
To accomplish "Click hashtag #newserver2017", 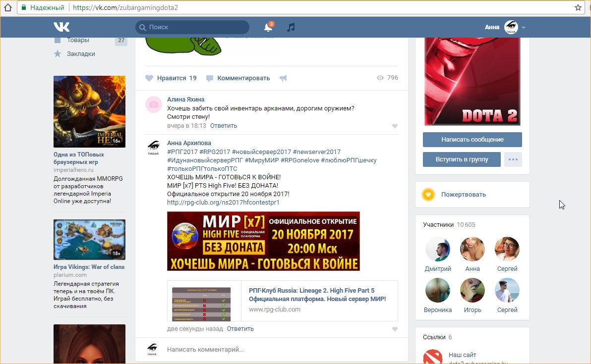I will pos(317,152).
